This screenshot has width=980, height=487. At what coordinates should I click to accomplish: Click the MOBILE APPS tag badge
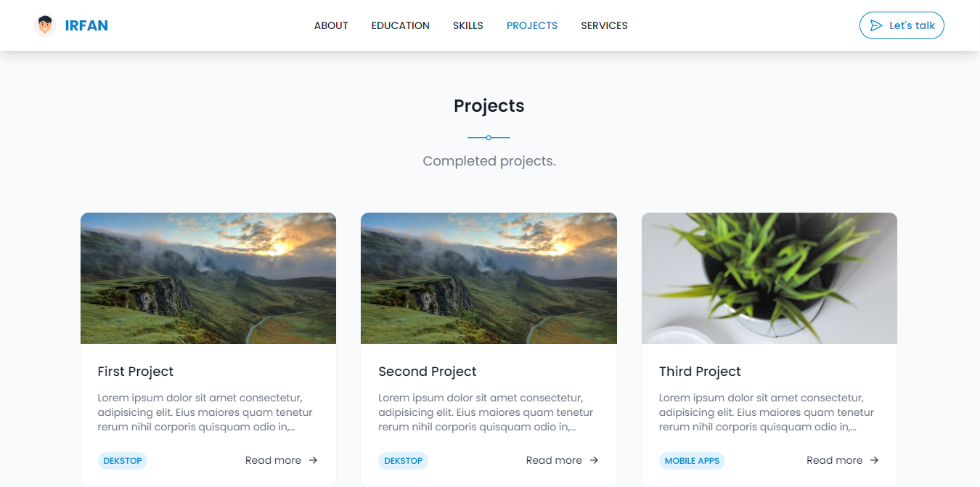point(692,461)
